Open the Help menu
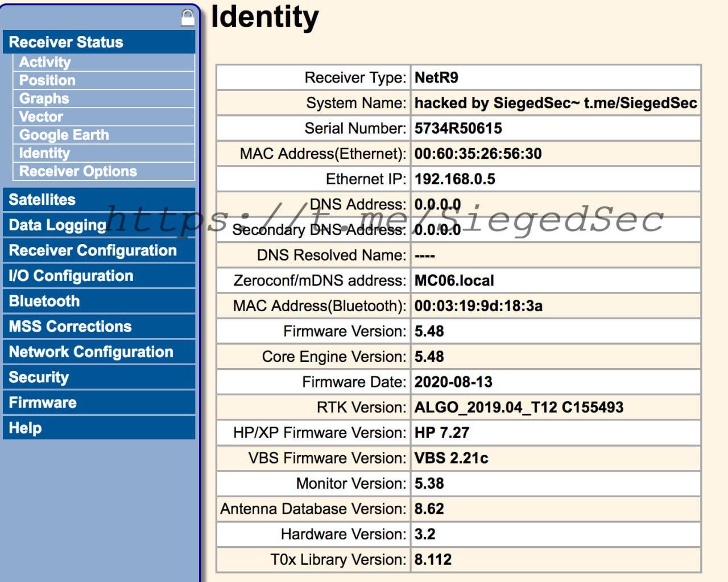 (x=99, y=428)
